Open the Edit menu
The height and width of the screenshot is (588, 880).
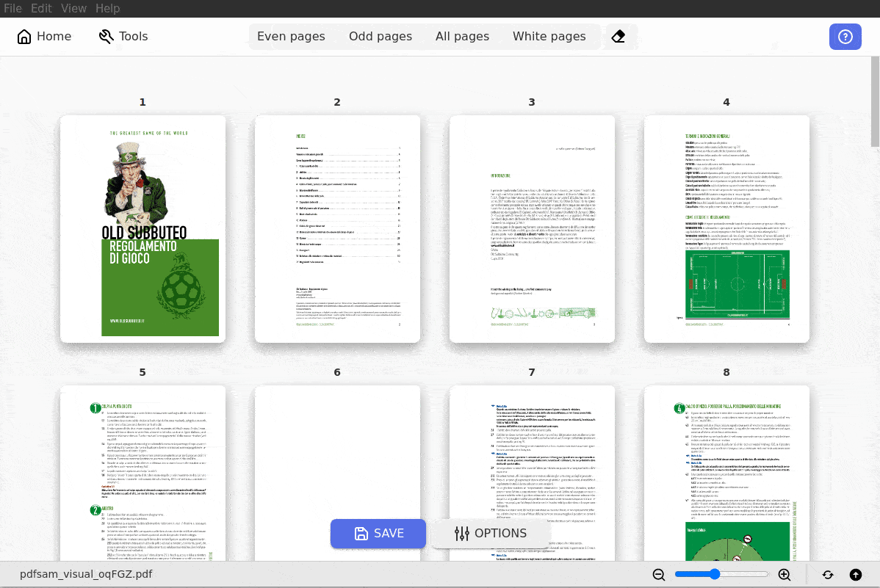pos(41,8)
